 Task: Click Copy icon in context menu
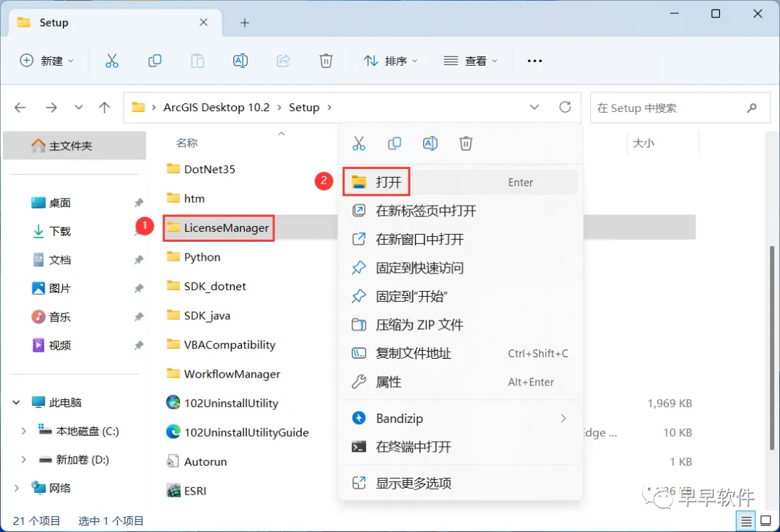point(394,144)
